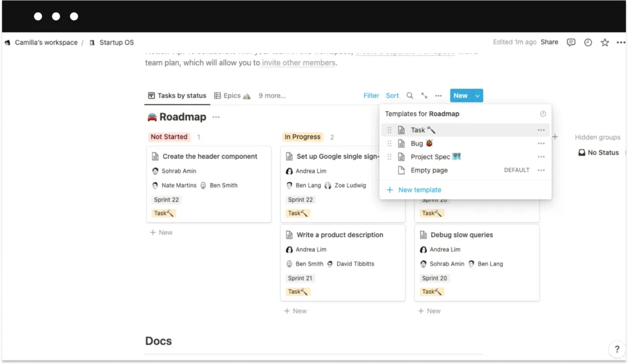628x364 pixels.
Task: Open database as full page expand icon
Action: [x=424, y=96]
